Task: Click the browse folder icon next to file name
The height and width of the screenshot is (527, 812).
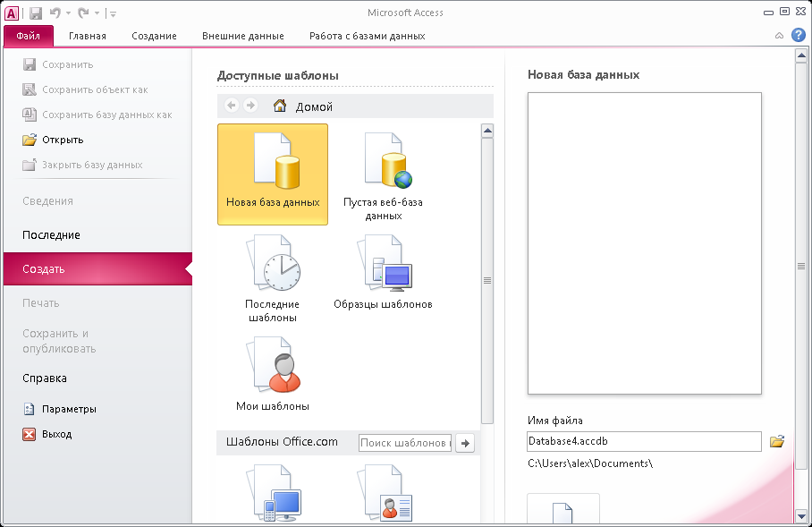Action: pos(777,441)
